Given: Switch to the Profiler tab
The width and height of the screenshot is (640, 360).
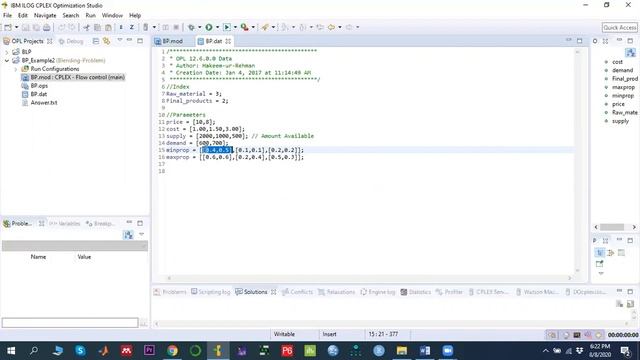Looking at the screenshot, I should 449,292.
